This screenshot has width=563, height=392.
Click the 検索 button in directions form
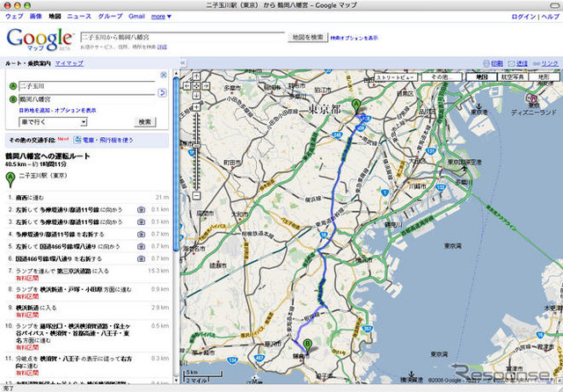144,122
